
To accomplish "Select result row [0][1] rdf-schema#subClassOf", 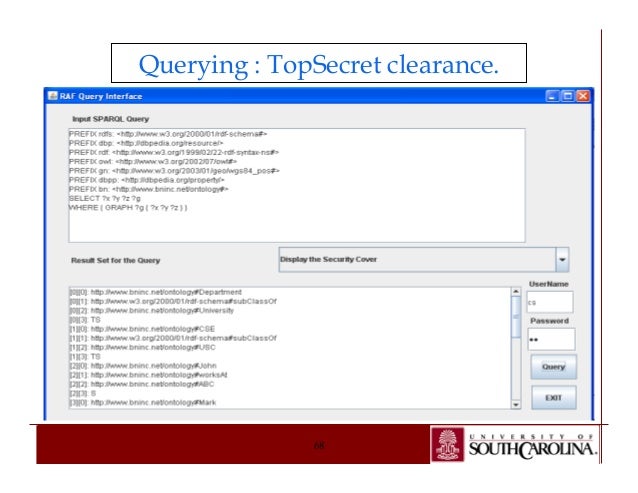I will click(173, 301).
